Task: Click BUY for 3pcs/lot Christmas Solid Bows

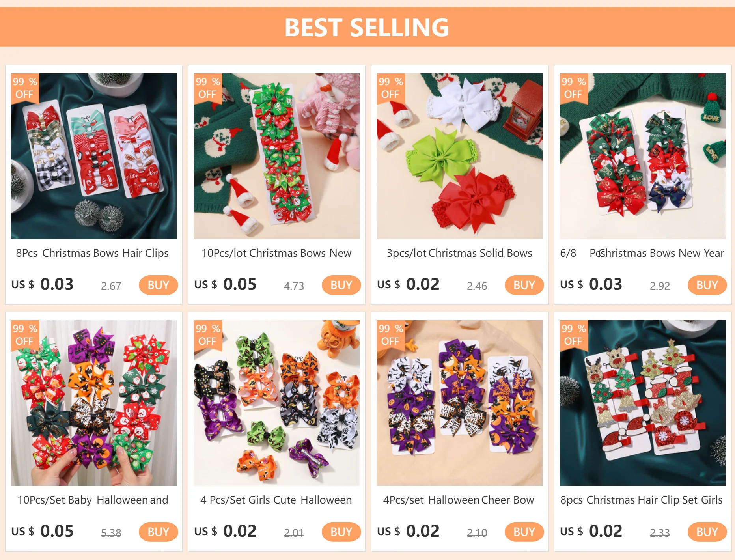Action: [524, 285]
